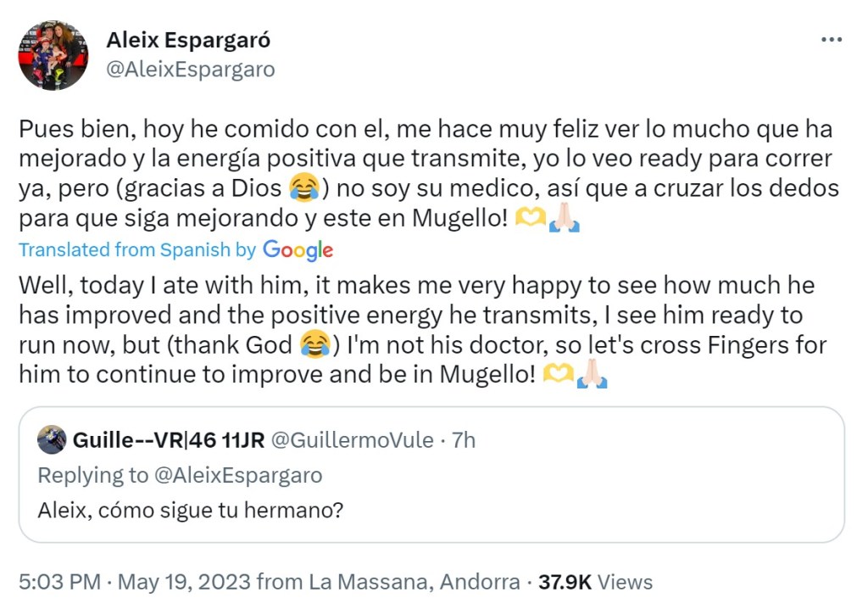The width and height of the screenshot is (868, 609).
Task: Open the three-dot more options menu
Action: click(x=832, y=40)
